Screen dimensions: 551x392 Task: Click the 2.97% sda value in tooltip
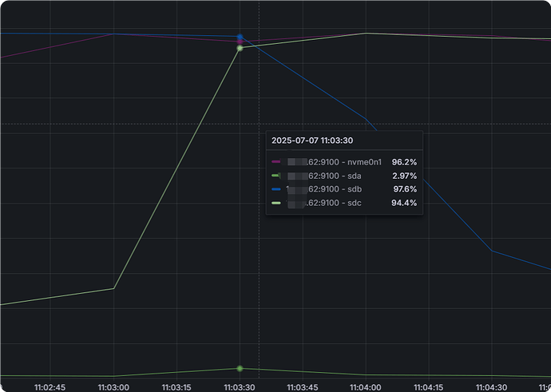pyautogui.click(x=404, y=176)
